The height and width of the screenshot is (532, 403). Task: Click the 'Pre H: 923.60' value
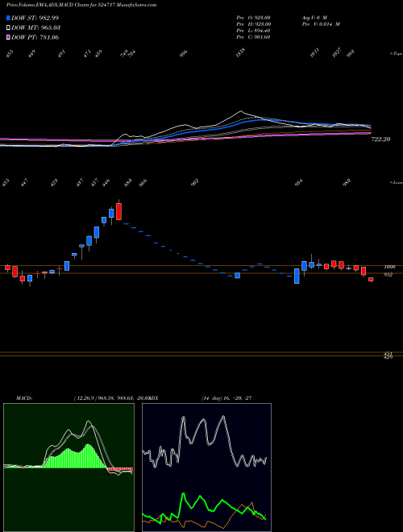(253, 24)
